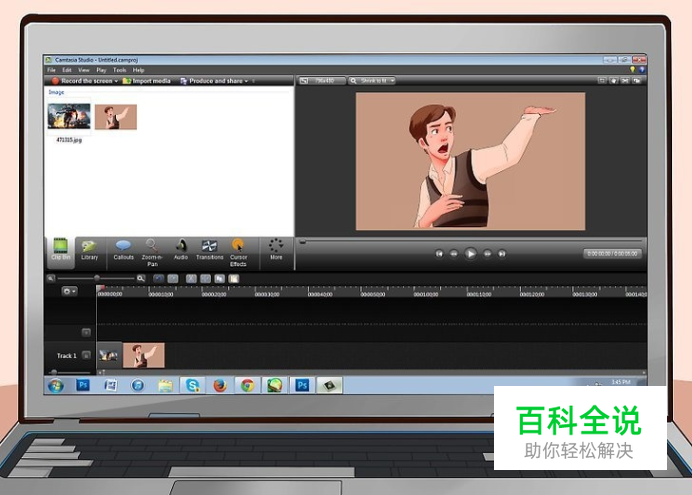Click the timeline Redo button
692x495 pixels.
(173, 278)
